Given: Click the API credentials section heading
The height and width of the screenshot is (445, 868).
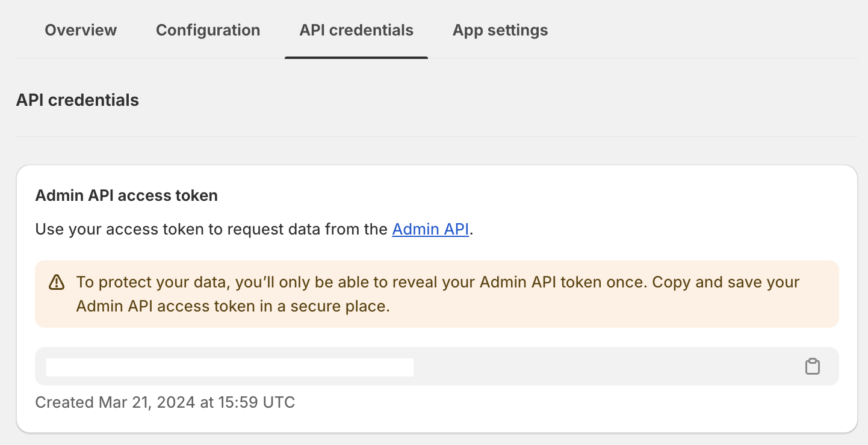Looking at the screenshot, I should [78, 100].
